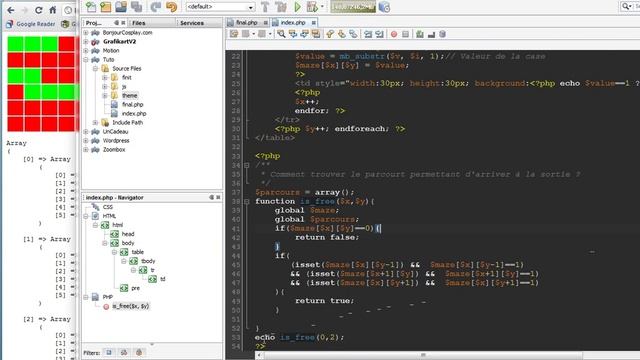
Task: Click the red Start Macro Recording icon
Action: click(x=394, y=34)
